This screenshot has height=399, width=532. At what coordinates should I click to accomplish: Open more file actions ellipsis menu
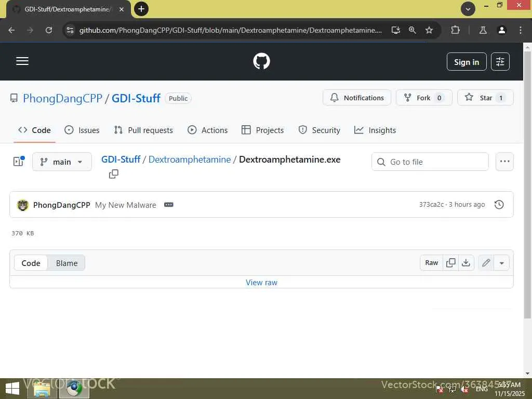pos(504,162)
